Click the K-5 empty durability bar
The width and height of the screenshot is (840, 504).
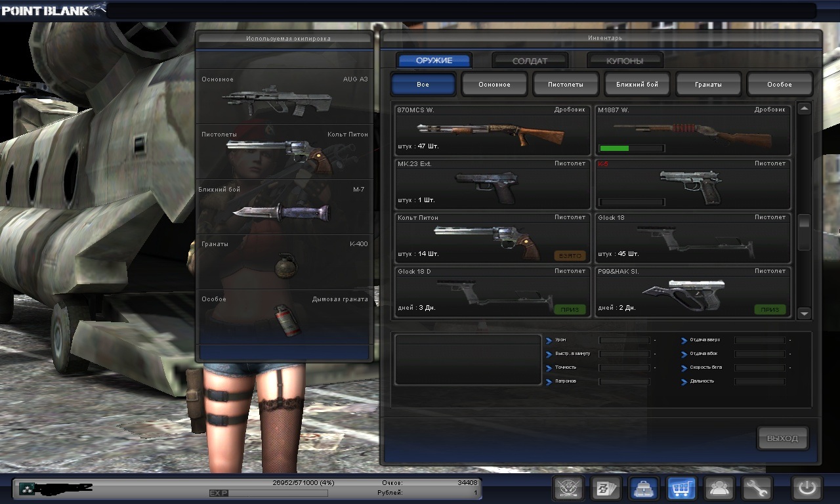click(x=632, y=202)
